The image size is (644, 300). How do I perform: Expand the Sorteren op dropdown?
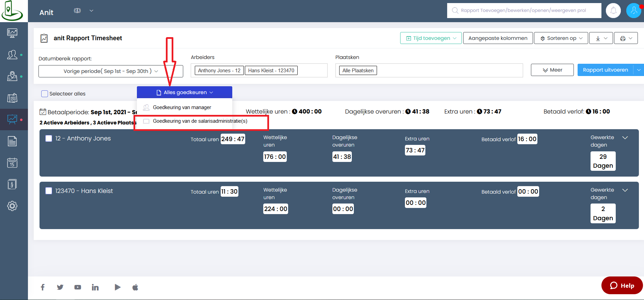point(561,38)
